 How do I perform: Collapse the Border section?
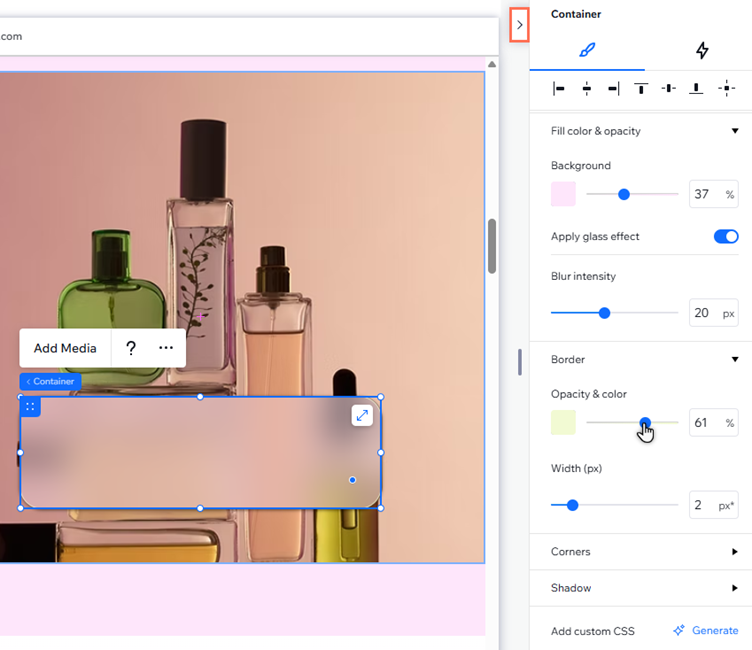(x=735, y=359)
